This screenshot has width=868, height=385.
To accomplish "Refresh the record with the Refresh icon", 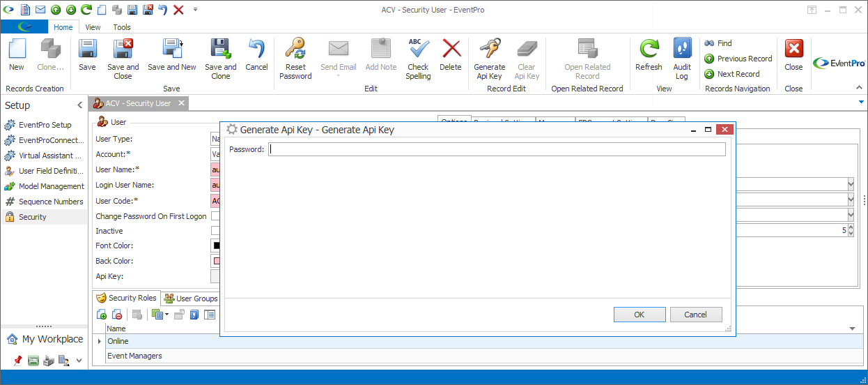I will pyautogui.click(x=649, y=49).
